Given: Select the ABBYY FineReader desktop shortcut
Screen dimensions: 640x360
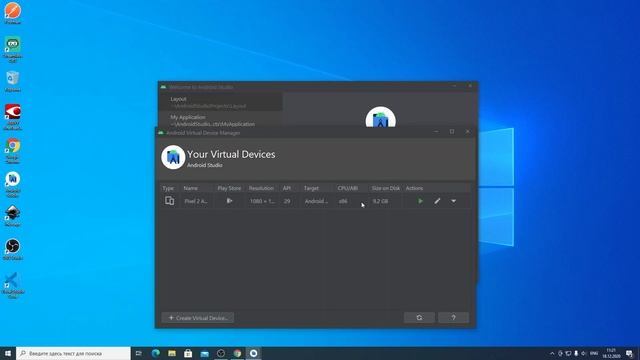Looking at the screenshot, I should 13,117.
